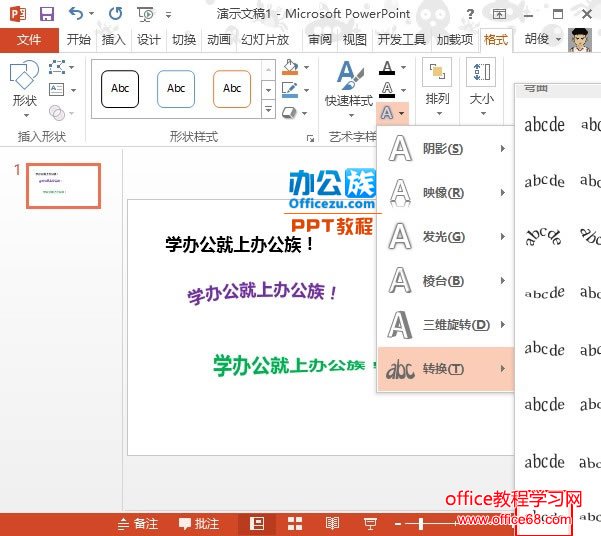The width and height of the screenshot is (601, 536).
Task: Apply the black outline Abc shape style
Action: click(120, 89)
